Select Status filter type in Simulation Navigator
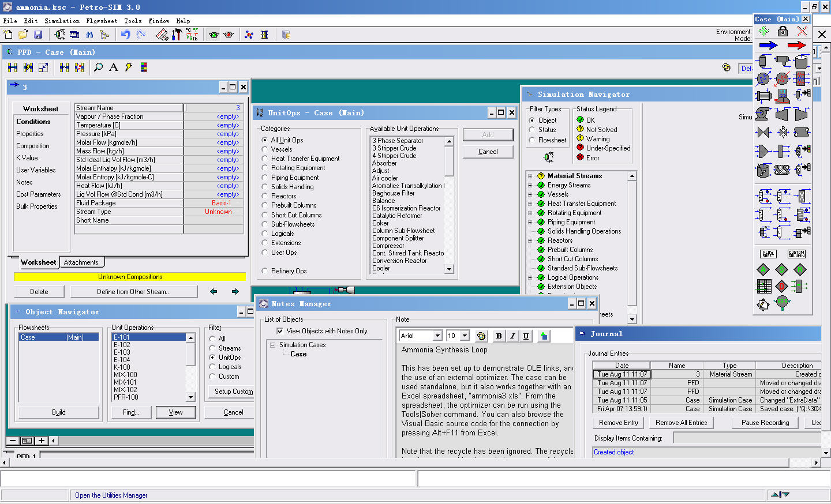Viewport: 831px width, 504px height. tap(532, 130)
